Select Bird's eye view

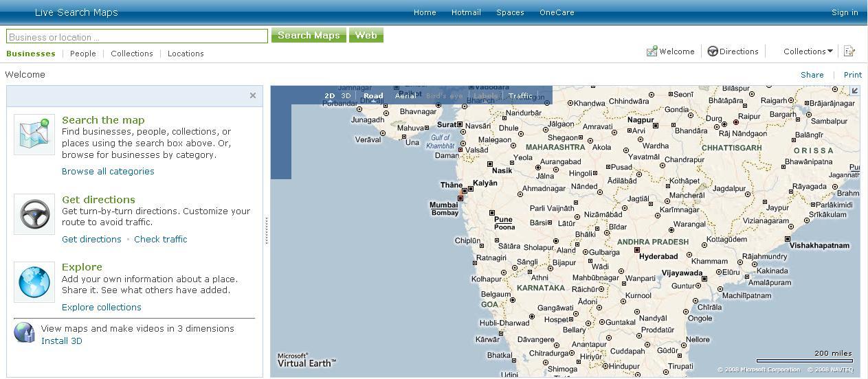click(445, 96)
